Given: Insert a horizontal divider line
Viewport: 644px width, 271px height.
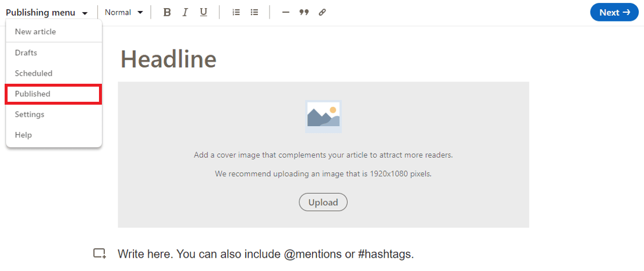Looking at the screenshot, I should [286, 12].
